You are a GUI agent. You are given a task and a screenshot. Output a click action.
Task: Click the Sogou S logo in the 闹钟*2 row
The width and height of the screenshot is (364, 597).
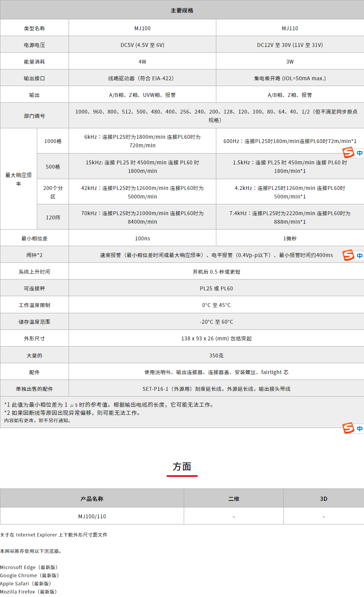pos(348,255)
